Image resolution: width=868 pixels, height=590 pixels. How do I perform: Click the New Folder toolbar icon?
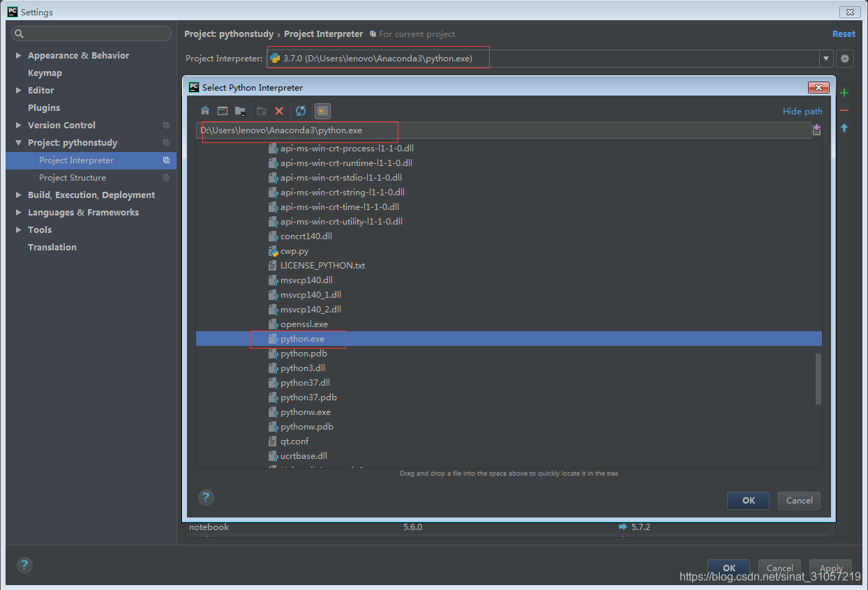262,111
